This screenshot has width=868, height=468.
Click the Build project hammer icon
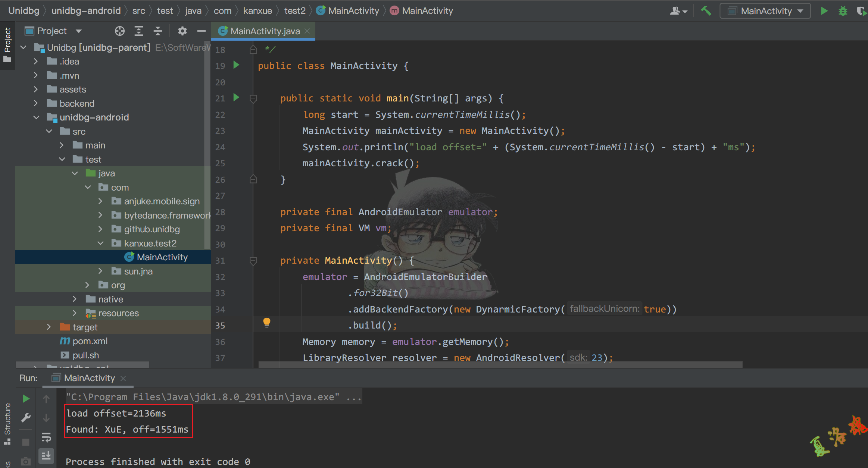[x=706, y=11]
